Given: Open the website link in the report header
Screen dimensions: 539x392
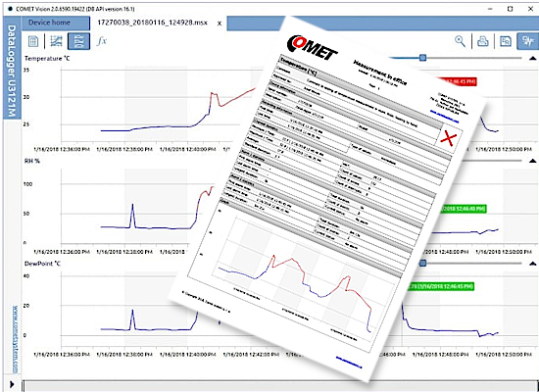Looking at the screenshot, I should point(444,117).
